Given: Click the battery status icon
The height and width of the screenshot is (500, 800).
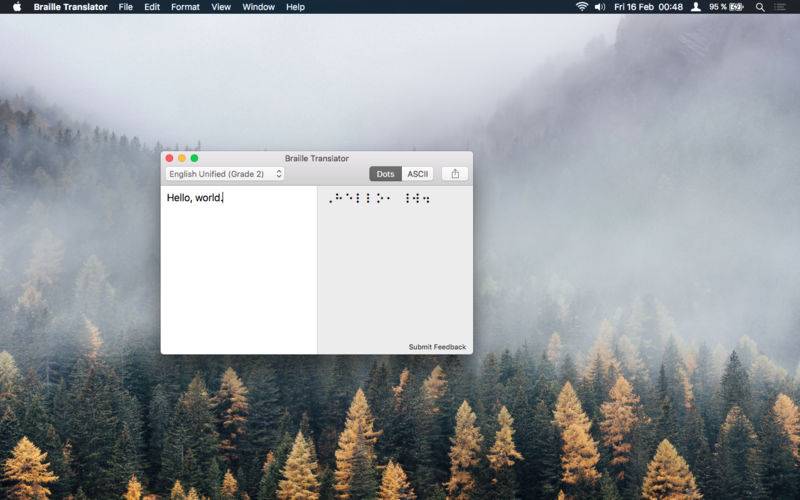Looking at the screenshot, I should click(736, 7).
